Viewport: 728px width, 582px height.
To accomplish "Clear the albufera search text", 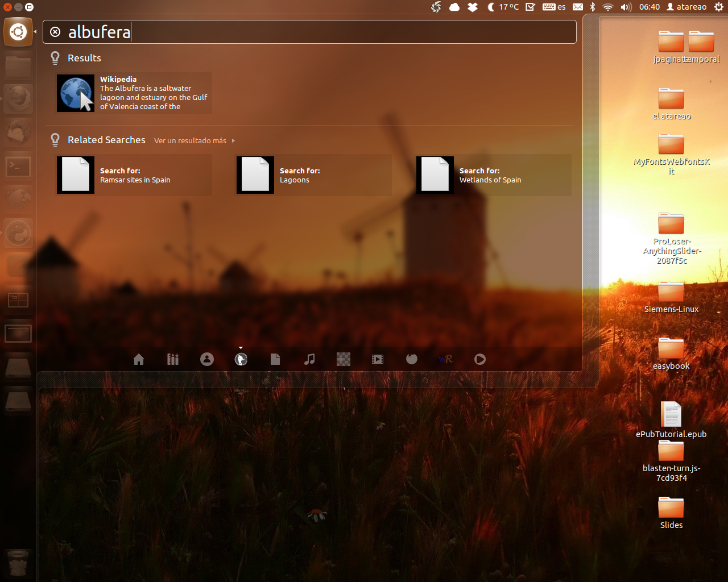I will pos(55,32).
